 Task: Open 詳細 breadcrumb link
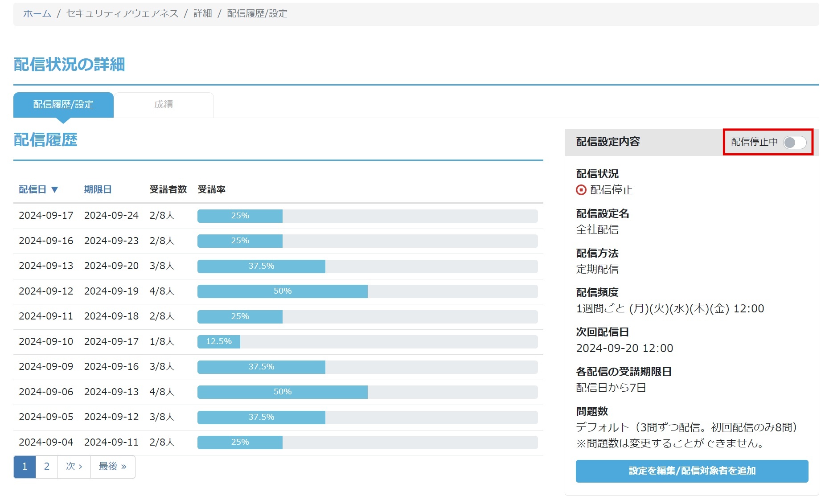[x=203, y=14]
